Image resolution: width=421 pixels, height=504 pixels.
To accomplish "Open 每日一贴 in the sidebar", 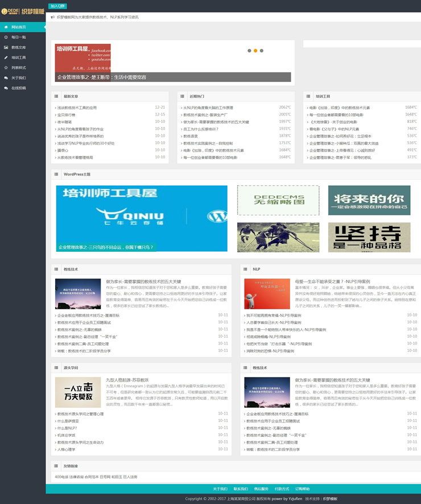I will pyautogui.click(x=19, y=37).
